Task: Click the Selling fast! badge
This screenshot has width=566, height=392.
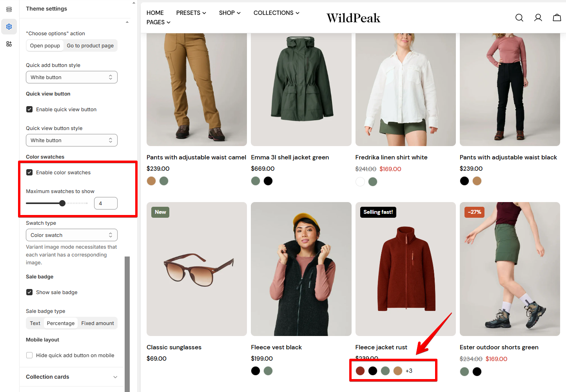Action: [378, 212]
